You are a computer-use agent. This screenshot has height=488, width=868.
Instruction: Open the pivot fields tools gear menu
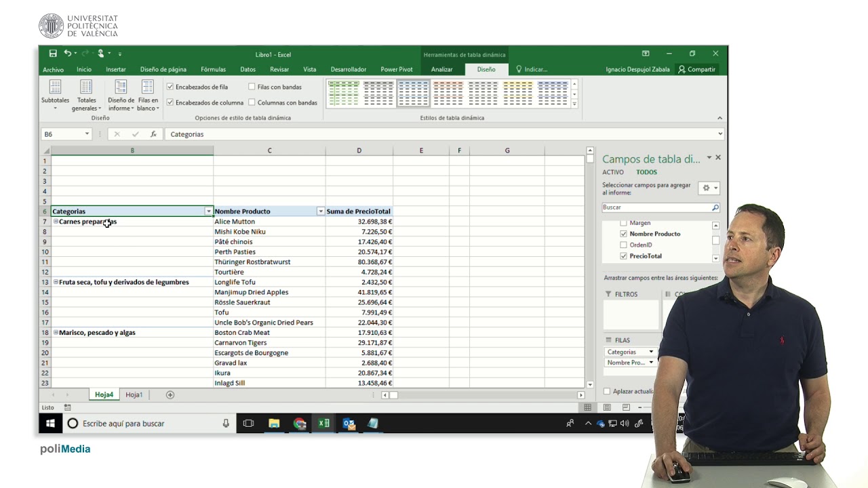pos(710,188)
